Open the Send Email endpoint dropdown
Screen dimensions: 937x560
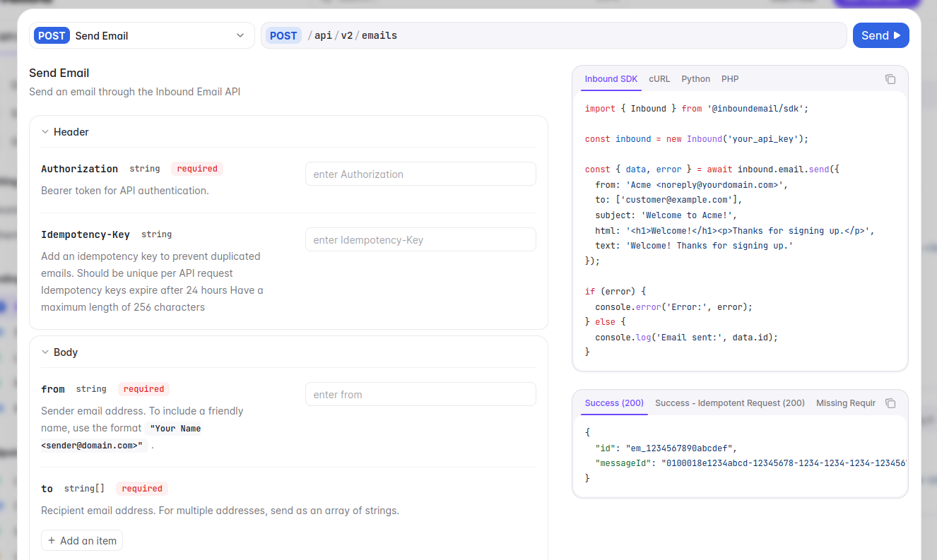click(x=142, y=35)
